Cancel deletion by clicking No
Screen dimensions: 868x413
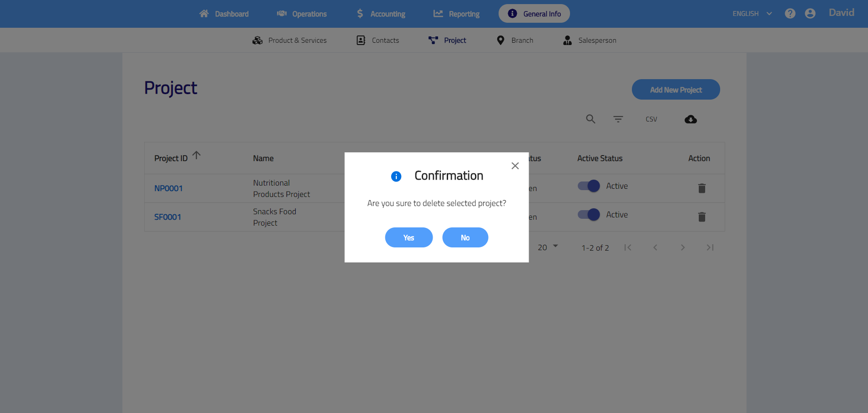pyautogui.click(x=465, y=237)
